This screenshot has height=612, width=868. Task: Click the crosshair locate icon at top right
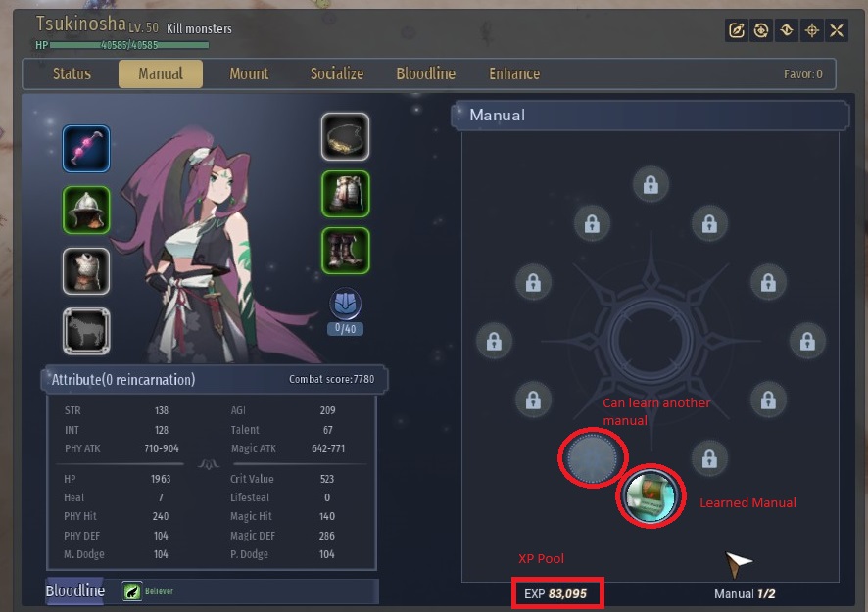click(x=811, y=30)
